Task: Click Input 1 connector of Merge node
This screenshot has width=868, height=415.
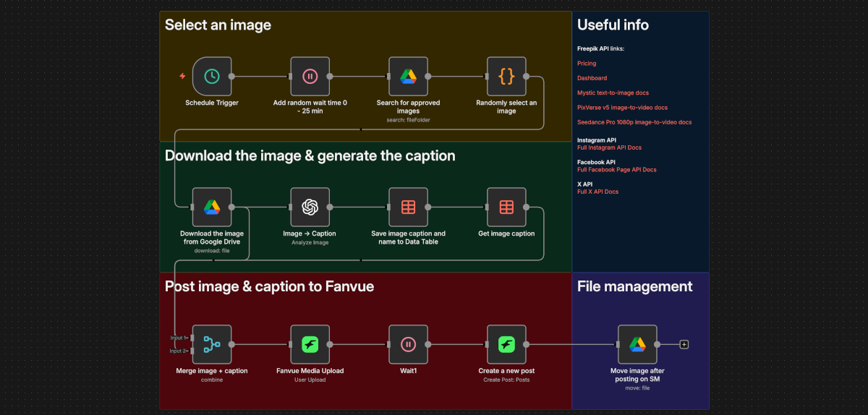Action: (191, 338)
